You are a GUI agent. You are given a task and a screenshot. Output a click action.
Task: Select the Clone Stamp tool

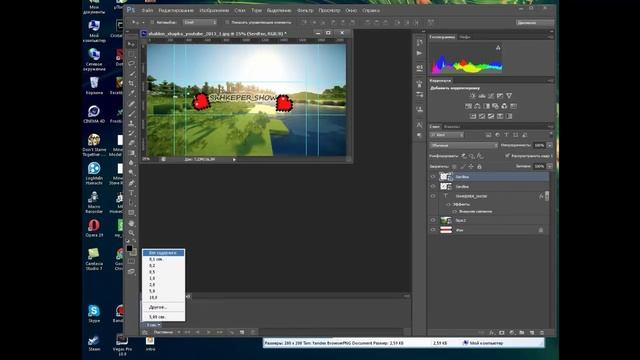pyautogui.click(x=131, y=123)
